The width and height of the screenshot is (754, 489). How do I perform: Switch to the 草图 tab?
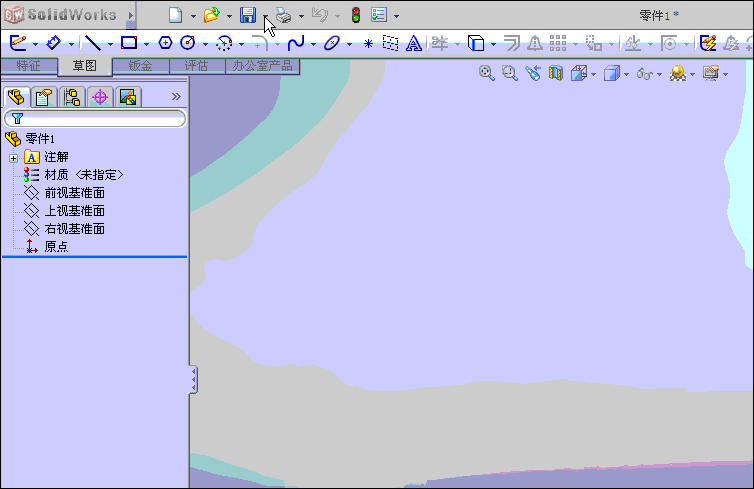tap(85, 66)
